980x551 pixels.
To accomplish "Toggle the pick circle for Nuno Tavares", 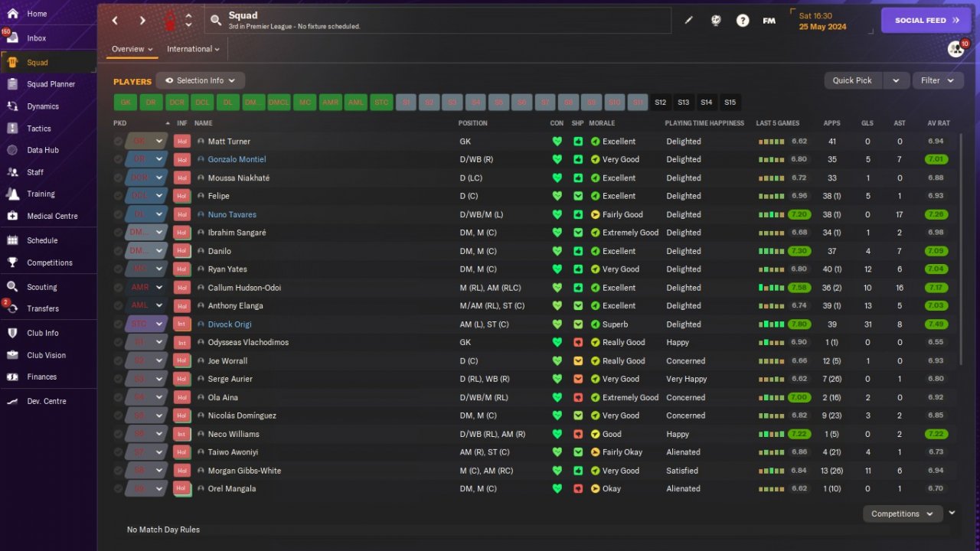I will tap(118, 214).
